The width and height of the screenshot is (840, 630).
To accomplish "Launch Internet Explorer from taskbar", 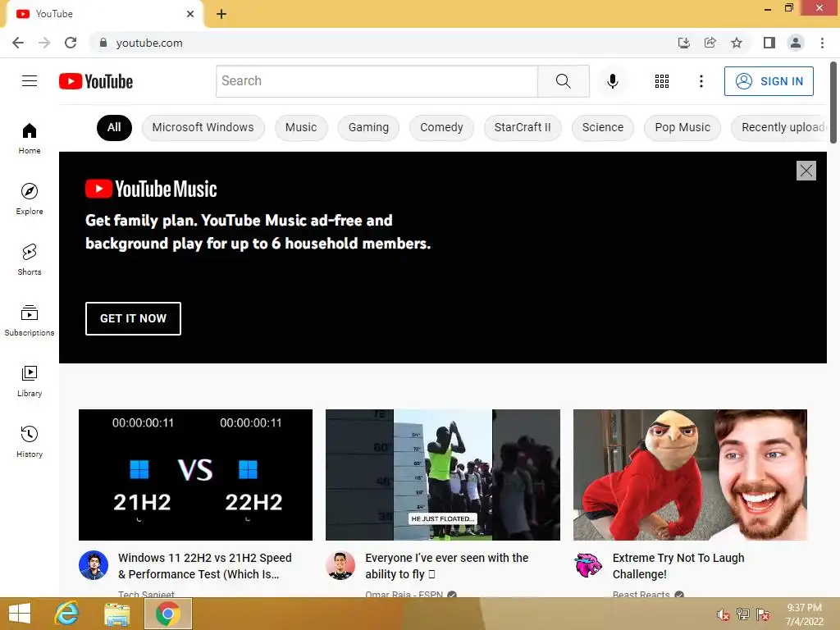I will (67, 614).
